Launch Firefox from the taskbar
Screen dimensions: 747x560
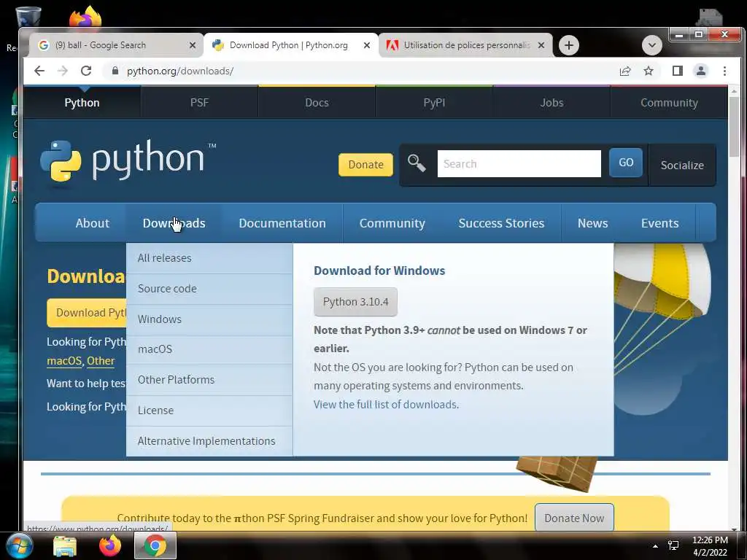point(110,545)
